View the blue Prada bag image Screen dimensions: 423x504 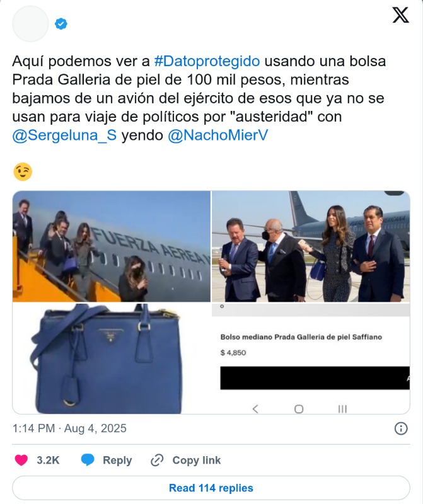[x=112, y=358]
